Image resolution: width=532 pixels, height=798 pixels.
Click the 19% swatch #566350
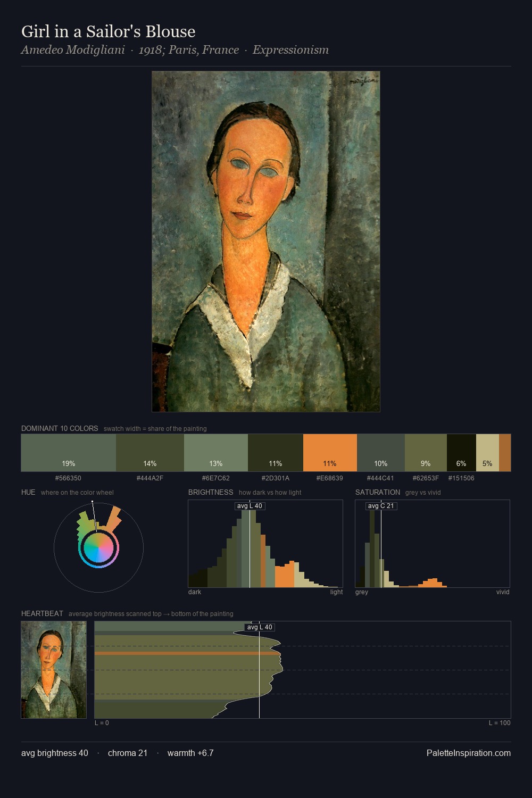(x=69, y=453)
